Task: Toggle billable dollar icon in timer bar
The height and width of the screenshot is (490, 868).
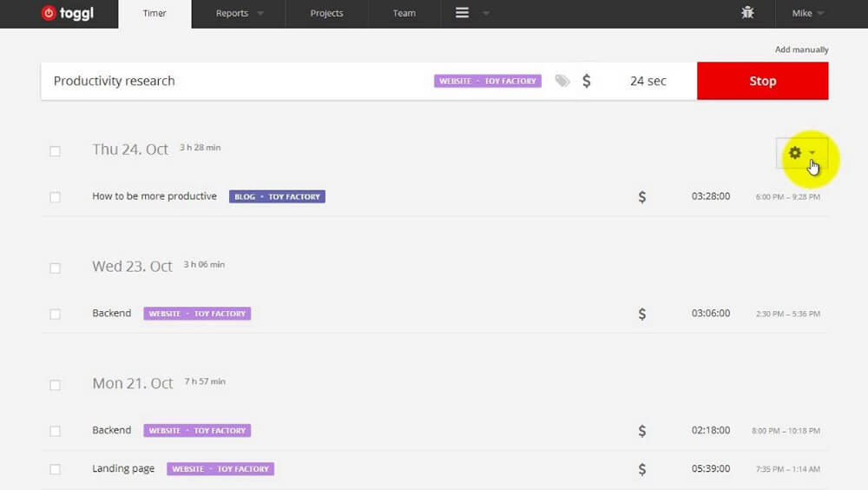Action: click(x=586, y=81)
